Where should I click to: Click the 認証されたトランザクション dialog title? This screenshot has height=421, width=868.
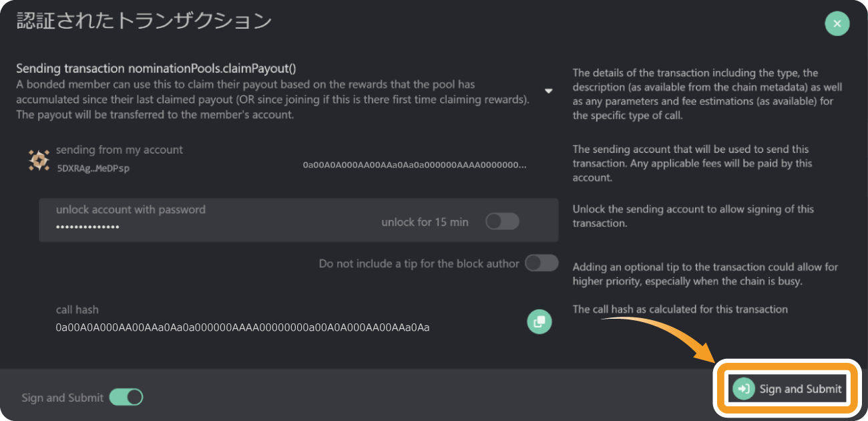144,21
